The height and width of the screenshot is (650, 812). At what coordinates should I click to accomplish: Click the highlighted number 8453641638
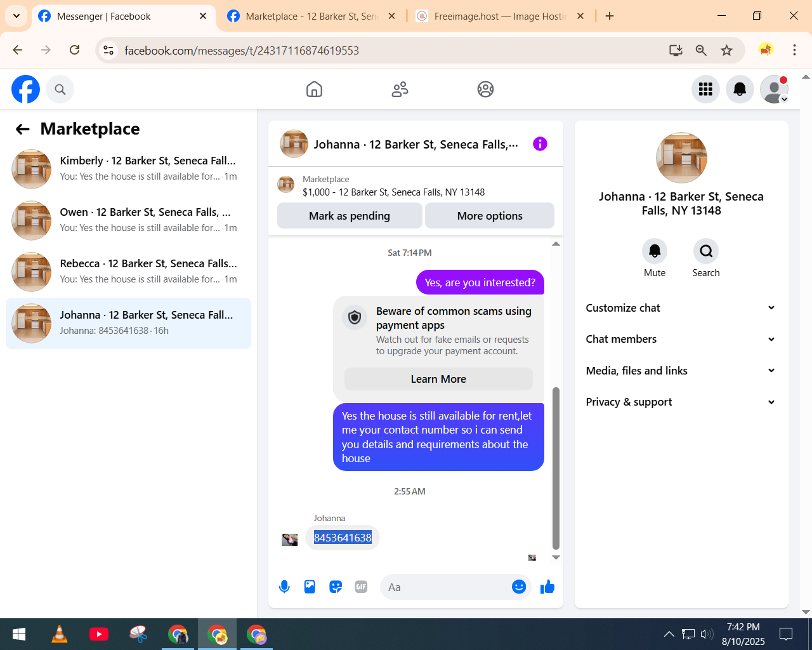click(343, 538)
